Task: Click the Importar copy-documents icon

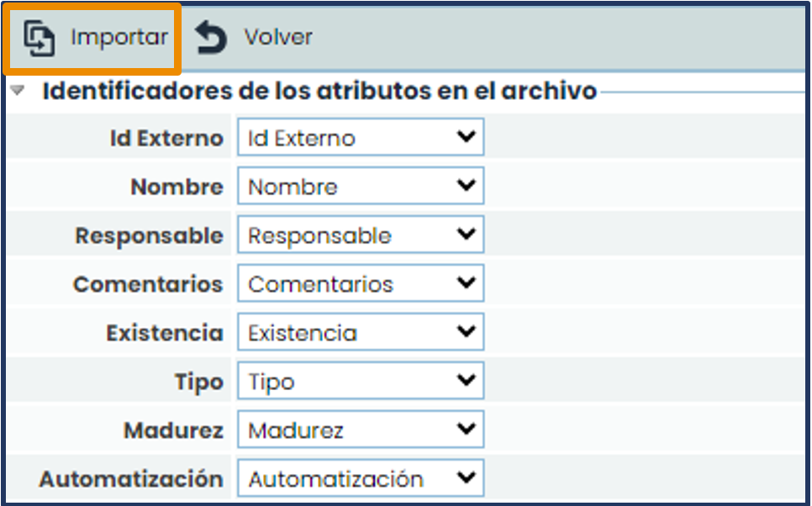Action: pos(39,39)
